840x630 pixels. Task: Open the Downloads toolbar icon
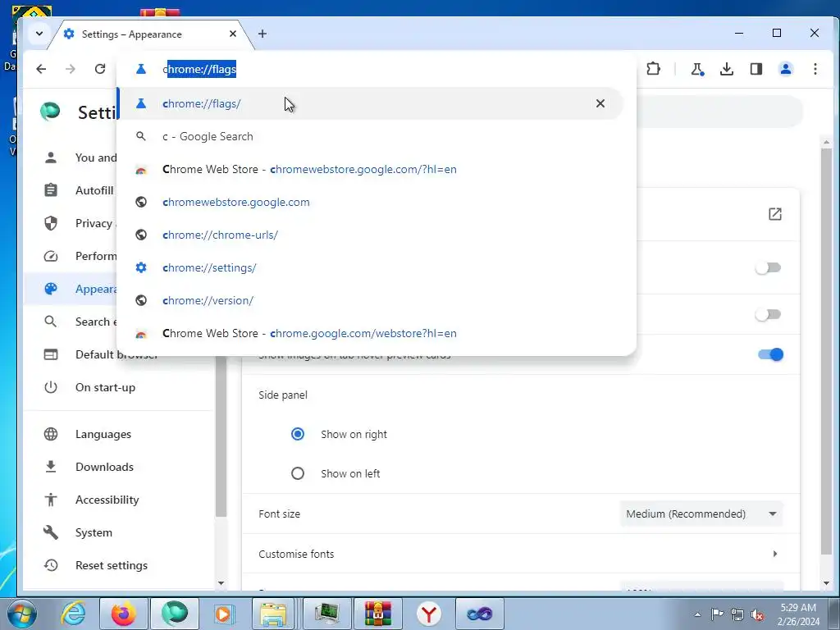(727, 69)
